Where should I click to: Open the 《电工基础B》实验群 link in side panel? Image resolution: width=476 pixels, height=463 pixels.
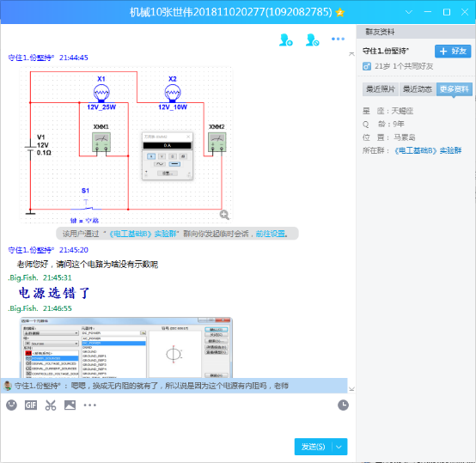coord(428,150)
